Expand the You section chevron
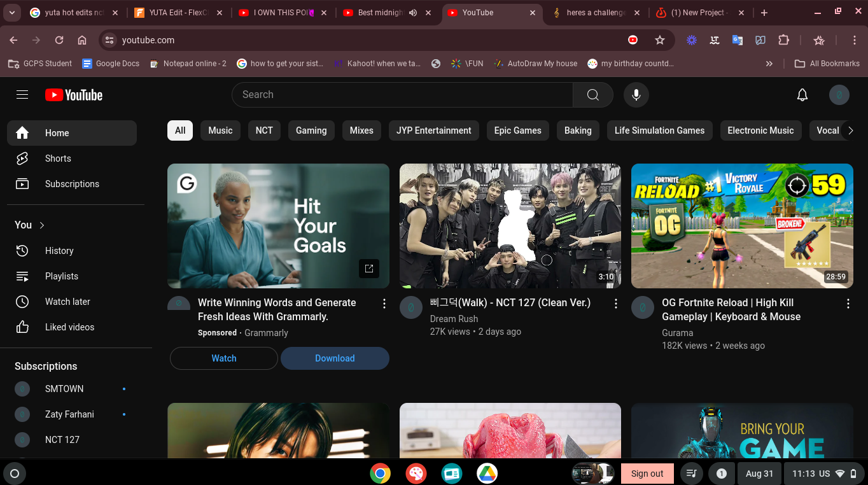The image size is (868, 485). pos(42,225)
